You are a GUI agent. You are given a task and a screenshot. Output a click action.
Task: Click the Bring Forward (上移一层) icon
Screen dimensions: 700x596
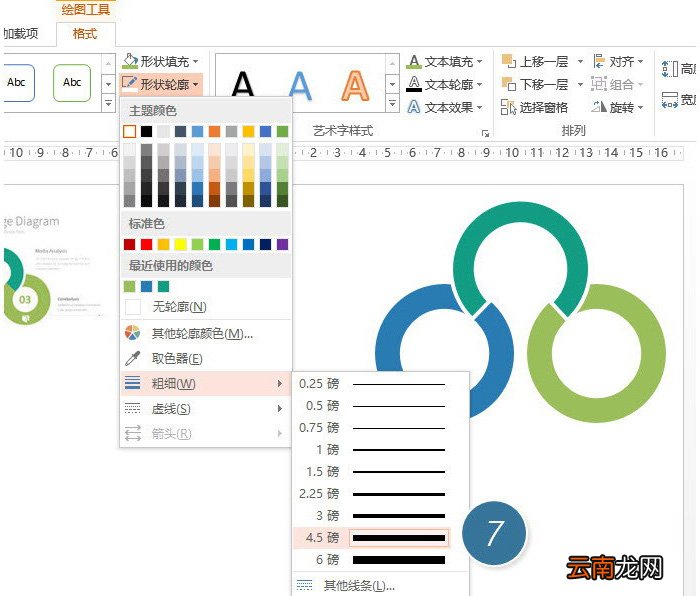click(508, 61)
